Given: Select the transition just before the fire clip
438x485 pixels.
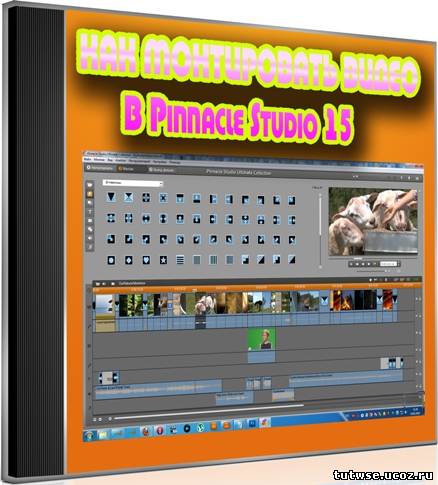Looking at the screenshot, I should pos(324,300).
